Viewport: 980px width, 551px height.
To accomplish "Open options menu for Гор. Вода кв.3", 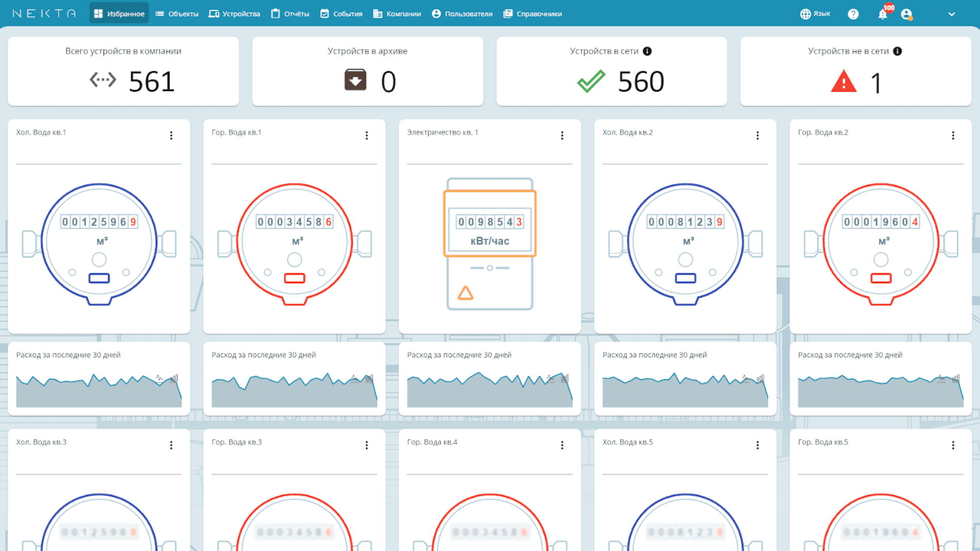I will click(x=367, y=445).
